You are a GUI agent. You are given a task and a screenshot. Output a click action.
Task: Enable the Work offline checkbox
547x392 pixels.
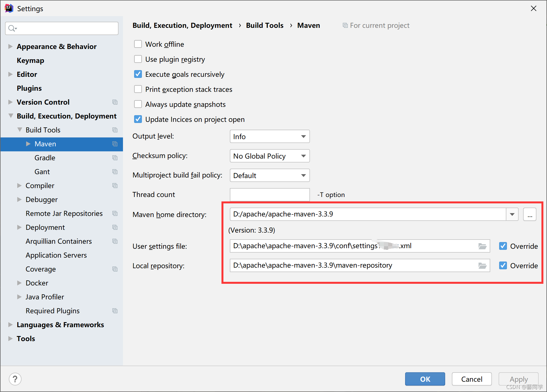tap(138, 44)
